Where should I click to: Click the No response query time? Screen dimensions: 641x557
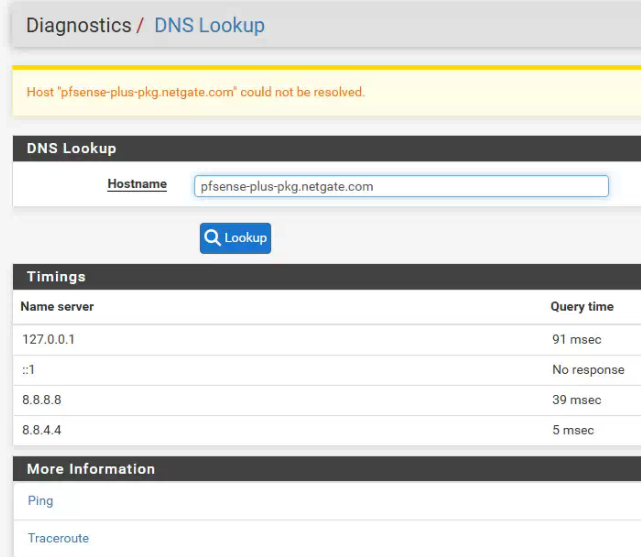tap(588, 369)
